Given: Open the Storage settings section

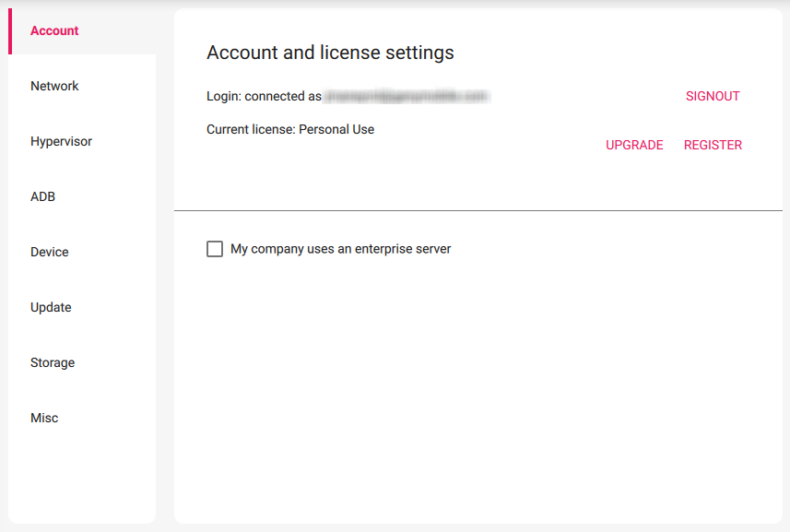Looking at the screenshot, I should click(52, 362).
